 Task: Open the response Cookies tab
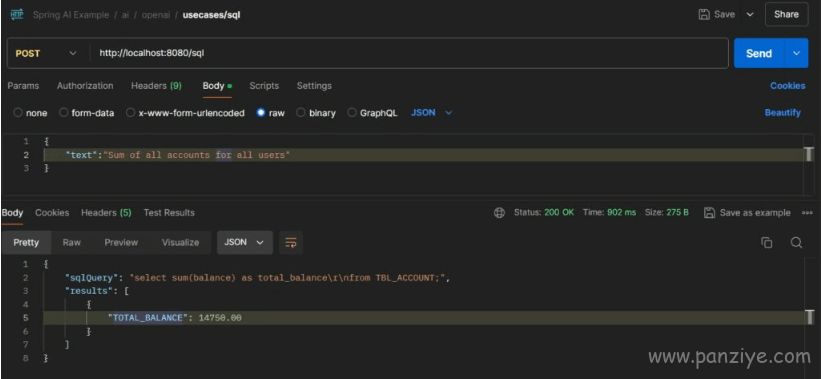[x=52, y=213]
